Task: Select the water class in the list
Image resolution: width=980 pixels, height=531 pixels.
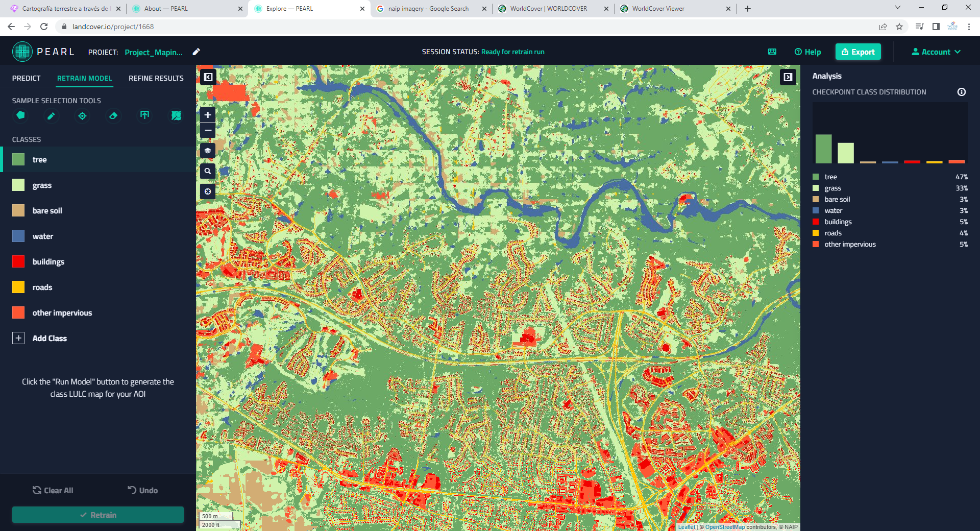Action: click(43, 236)
